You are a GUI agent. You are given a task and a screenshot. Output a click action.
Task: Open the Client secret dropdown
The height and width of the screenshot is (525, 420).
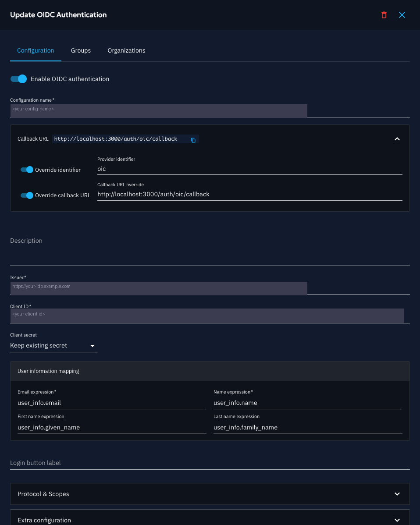pyautogui.click(x=53, y=345)
